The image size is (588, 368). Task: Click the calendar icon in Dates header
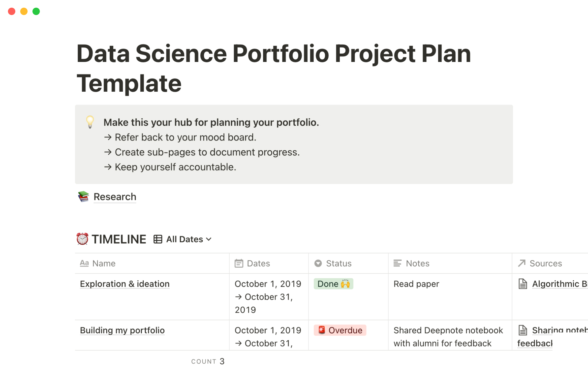point(239,263)
